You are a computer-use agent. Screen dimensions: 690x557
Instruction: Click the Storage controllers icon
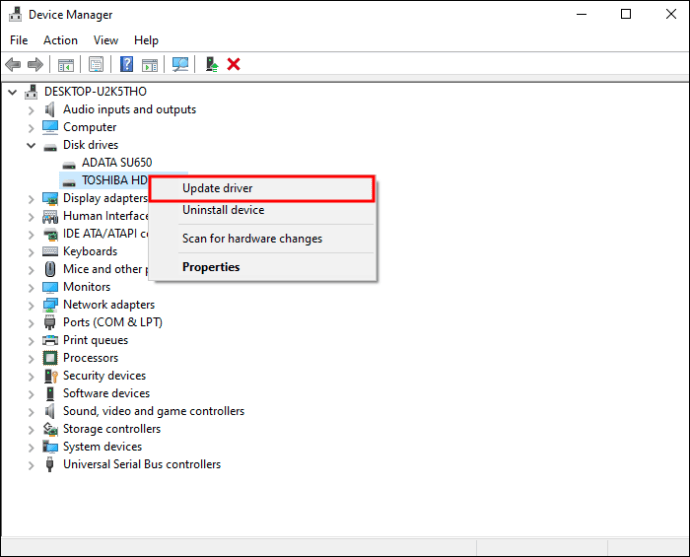50,429
